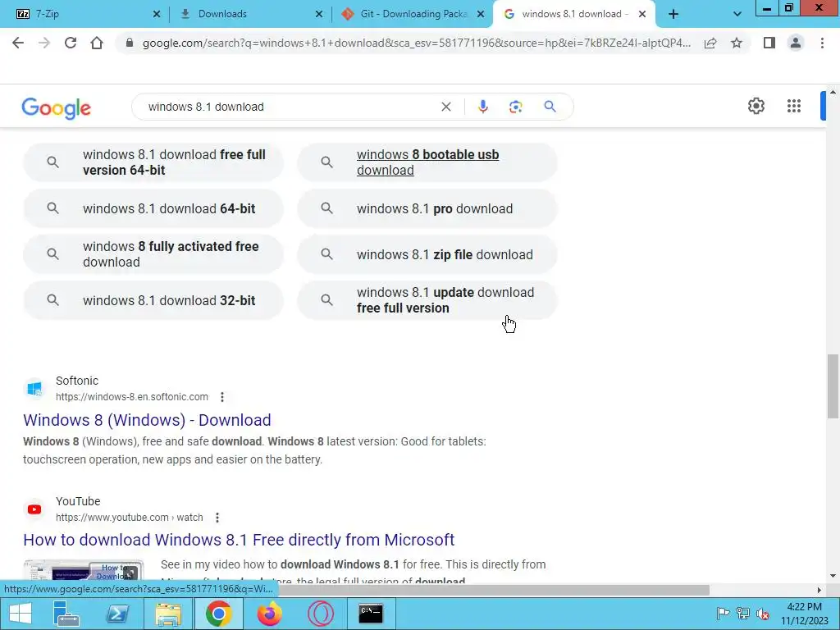Open Command Prompt from taskbar
The image size is (840, 630).
(371, 614)
